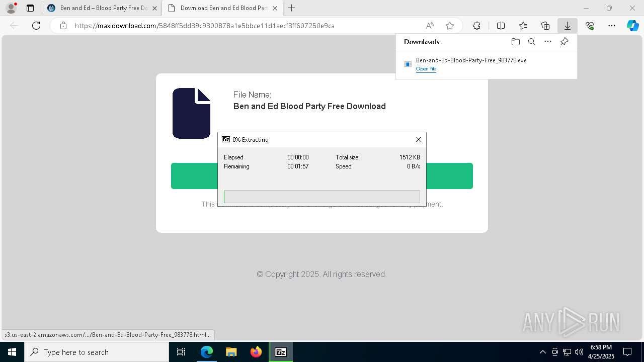Open network status tray icon
644x362 pixels.
[x=567, y=352]
